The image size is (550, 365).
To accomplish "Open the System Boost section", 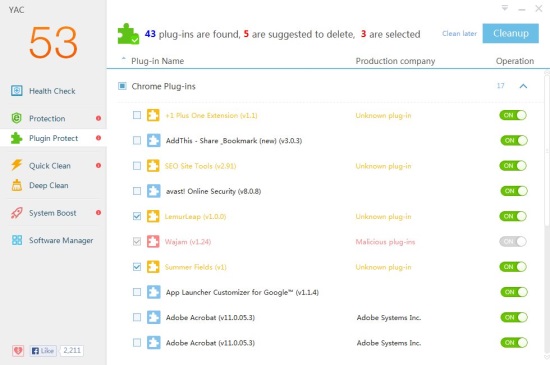I will tap(53, 213).
